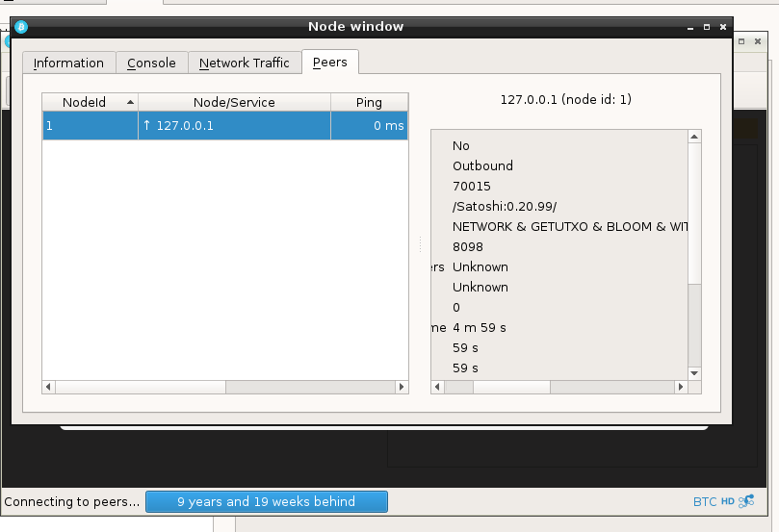779x532 pixels.
Task: Close the background main window
Action: tap(758, 41)
